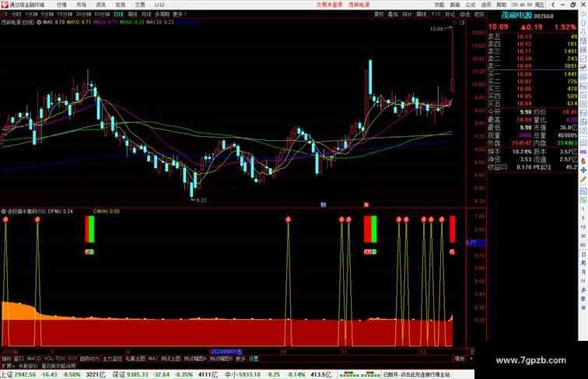Viewport: 588px width, 379px height.
Task: Click the disconnected server reconnect message
Action: (416, 374)
